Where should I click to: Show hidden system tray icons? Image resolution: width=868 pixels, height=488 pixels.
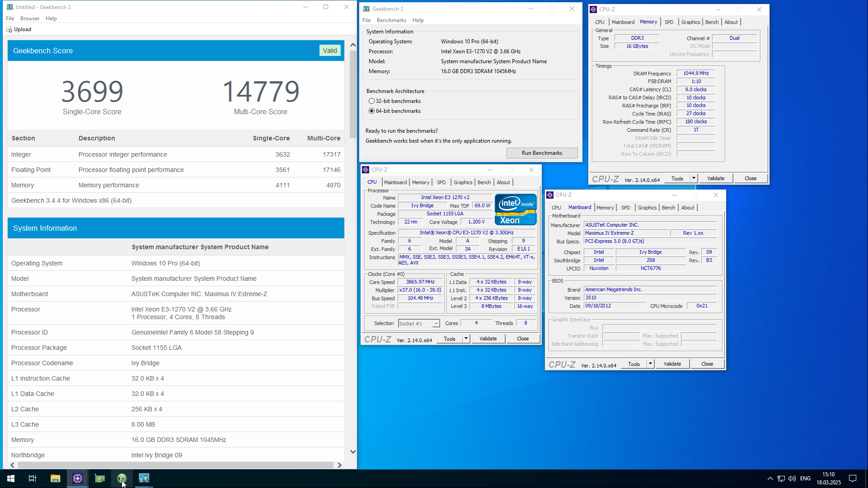[x=770, y=479]
